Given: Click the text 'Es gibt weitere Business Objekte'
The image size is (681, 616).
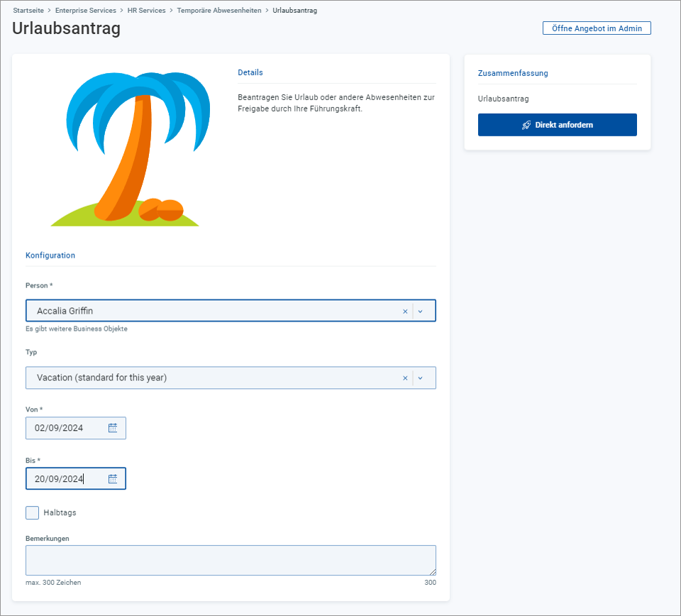Looking at the screenshot, I should point(77,329).
